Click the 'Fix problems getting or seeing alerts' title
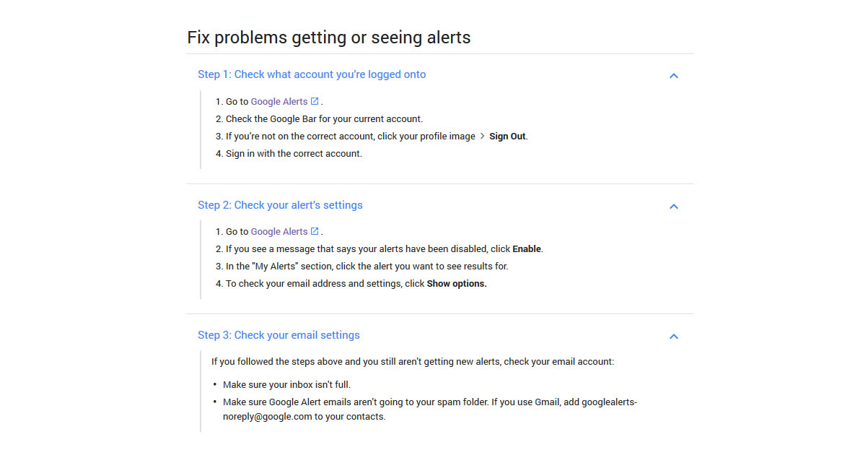Screen dimensions: 868x463 [328, 38]
